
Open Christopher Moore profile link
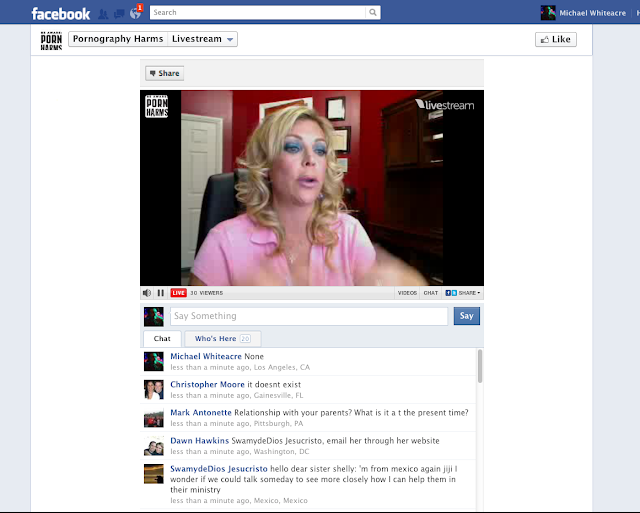tap(207, 384)
